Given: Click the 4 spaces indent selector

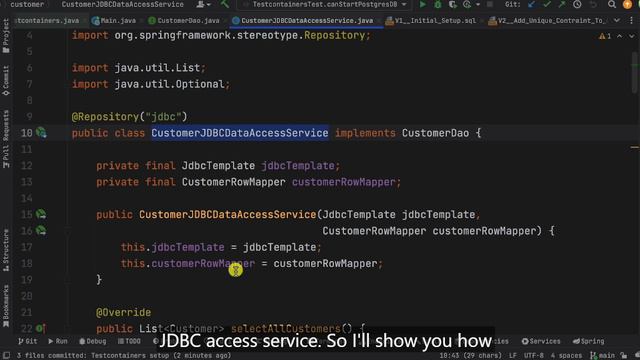Looking at the screenshot, I should point(566,356).
